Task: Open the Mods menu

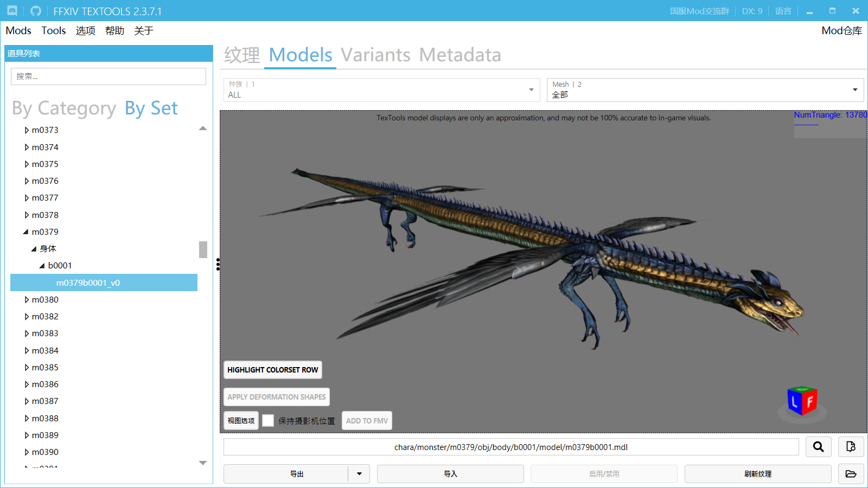Action: point(18,31)
